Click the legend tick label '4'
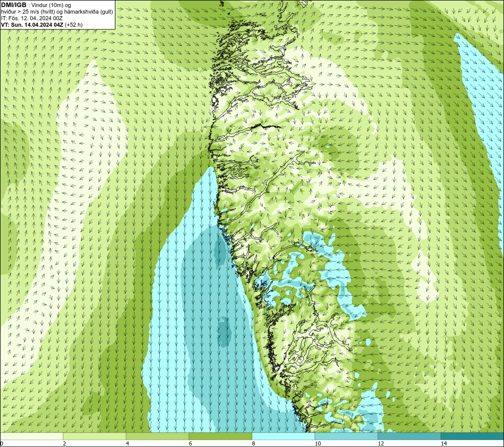The height and width of the screenshot is (447, 504). [x=128, y=444]
